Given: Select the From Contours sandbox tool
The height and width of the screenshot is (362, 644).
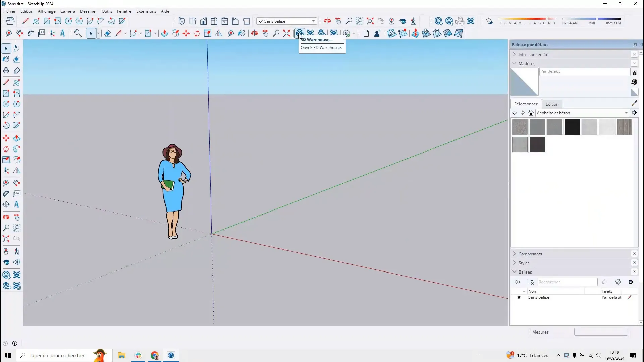Looking at the screenshot, I should point(392,33).
